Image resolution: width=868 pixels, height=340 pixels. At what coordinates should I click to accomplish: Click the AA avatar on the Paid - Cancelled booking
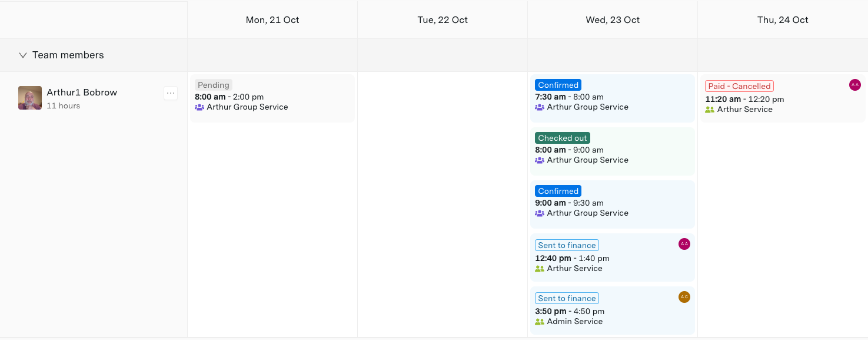click(x=854, y=84)
